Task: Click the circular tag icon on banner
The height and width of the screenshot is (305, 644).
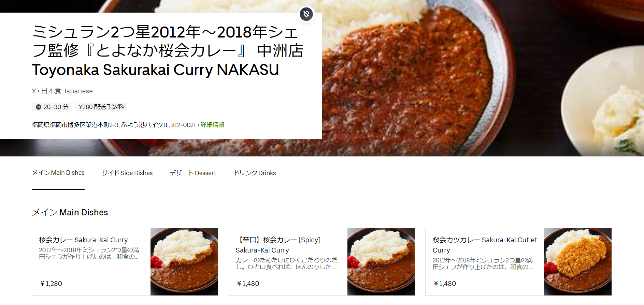Action: pos(306,14)
